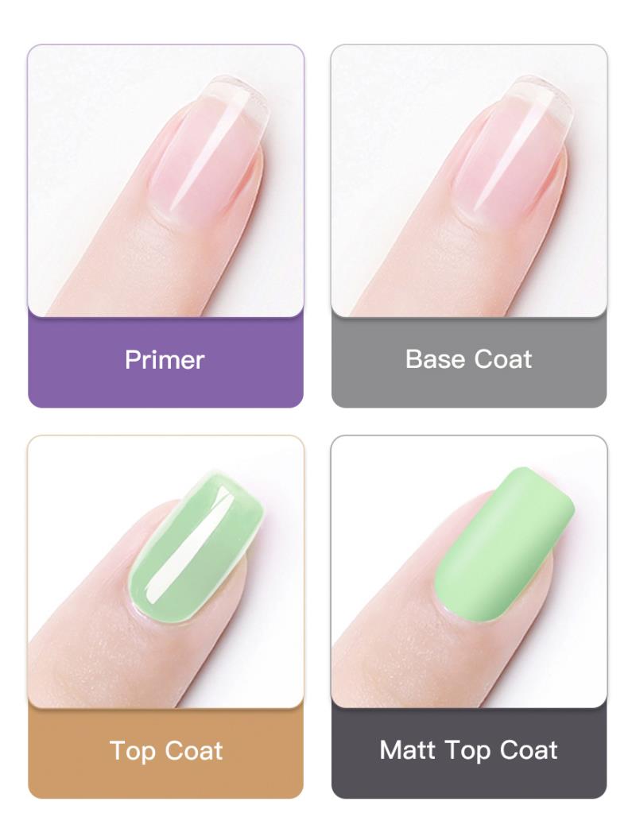The image size is (632, 840).
Task: Click the "Matt Top Coat" text label
Action: (x=468, y=750)
